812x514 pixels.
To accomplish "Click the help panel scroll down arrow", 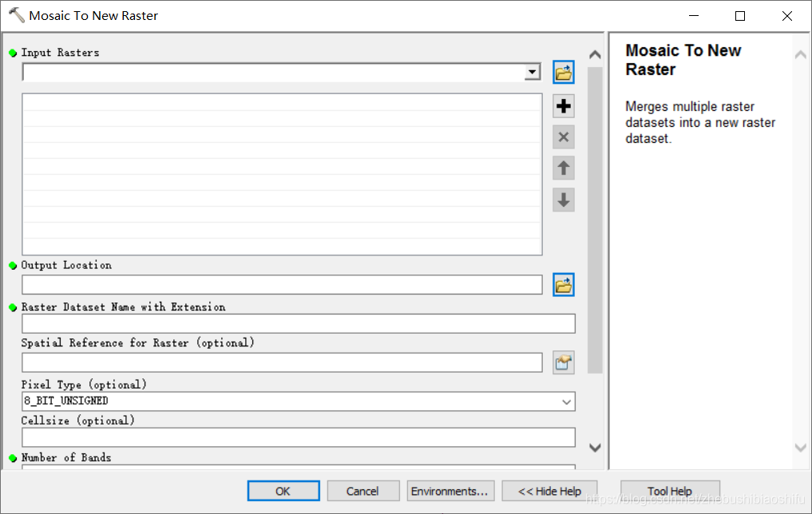I will pos(801,448).
